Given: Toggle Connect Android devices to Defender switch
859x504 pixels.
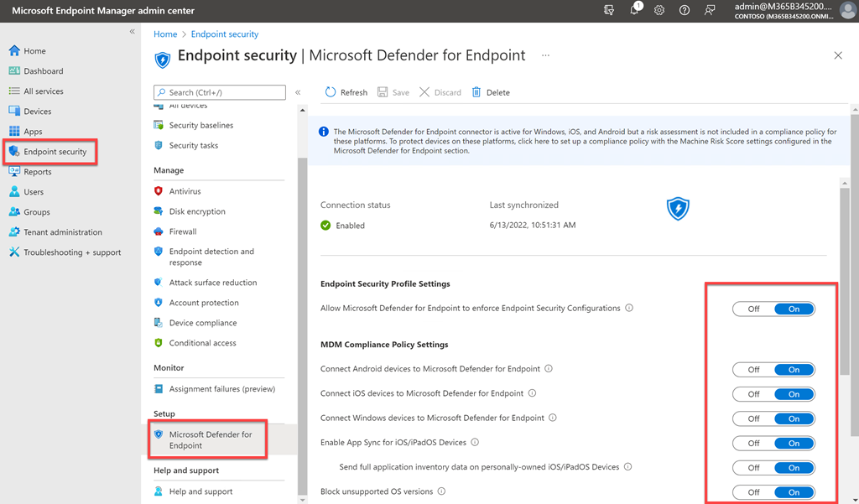Looking at the screenshot, I should click(773, 369).
